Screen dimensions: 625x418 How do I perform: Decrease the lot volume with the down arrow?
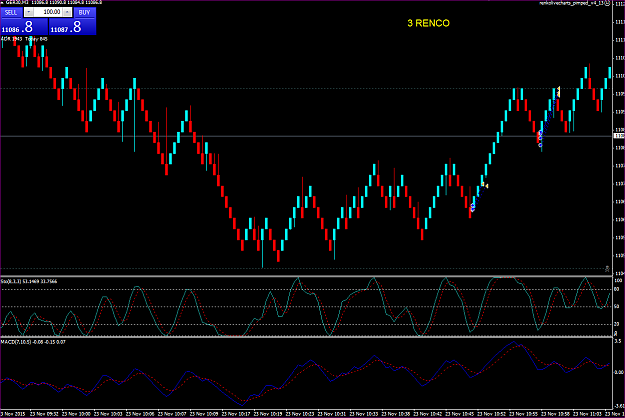28,12
